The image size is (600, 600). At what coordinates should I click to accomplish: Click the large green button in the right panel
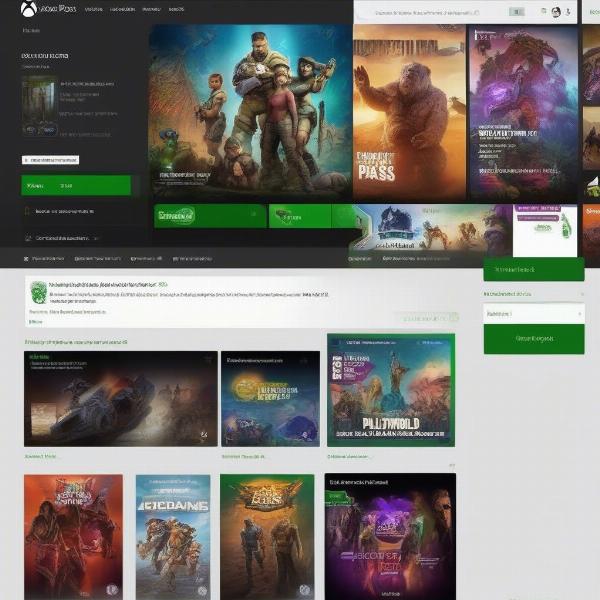click(x=534, y=339)
